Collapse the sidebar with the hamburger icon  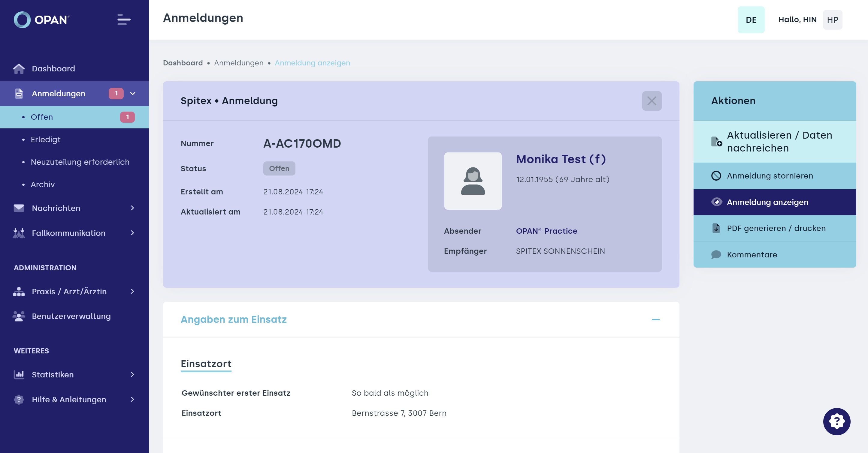pyautogui.click(x=124, y=19)
